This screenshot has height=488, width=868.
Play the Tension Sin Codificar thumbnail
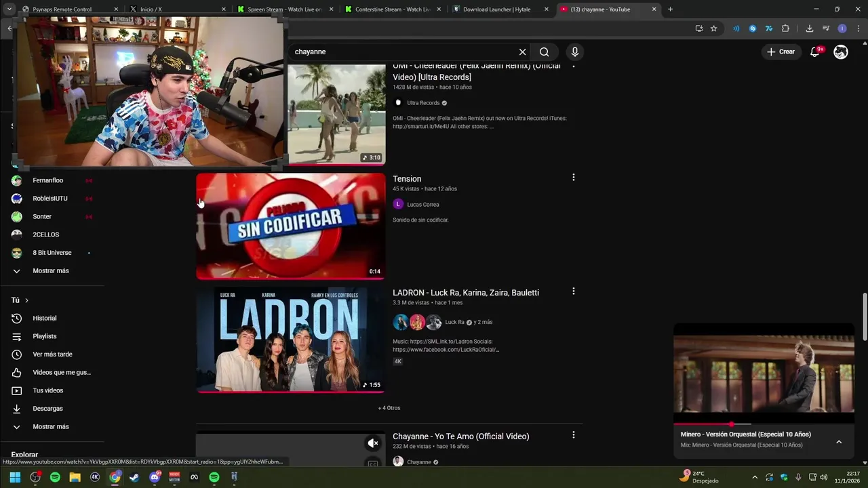[291, 226]
